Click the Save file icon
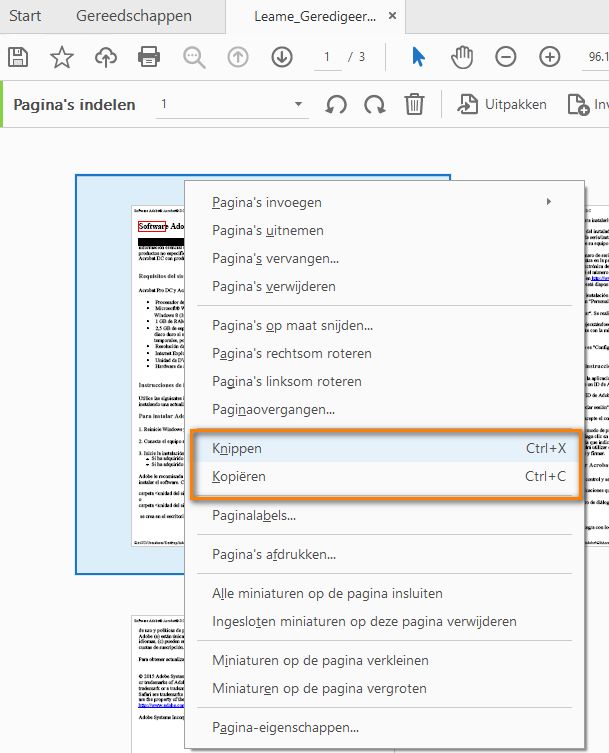The width and height of the screenshot is (609, 753). click(x=18, y=57)
